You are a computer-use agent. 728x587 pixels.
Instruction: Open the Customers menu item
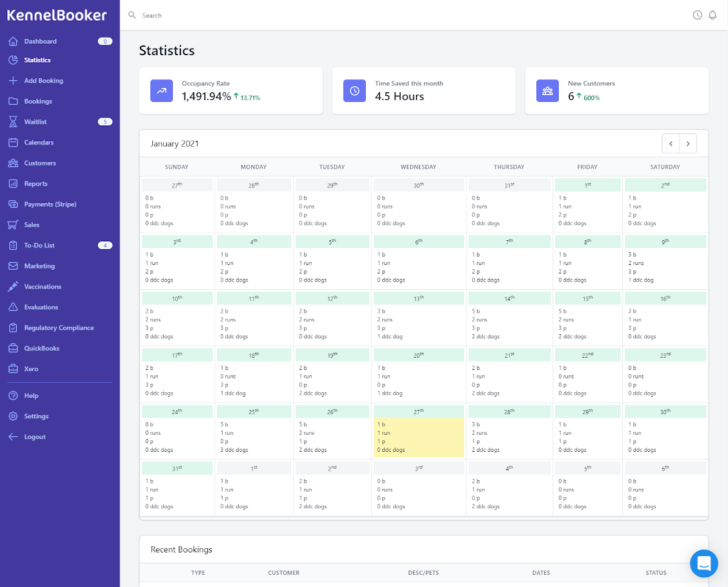pos(40,163)
